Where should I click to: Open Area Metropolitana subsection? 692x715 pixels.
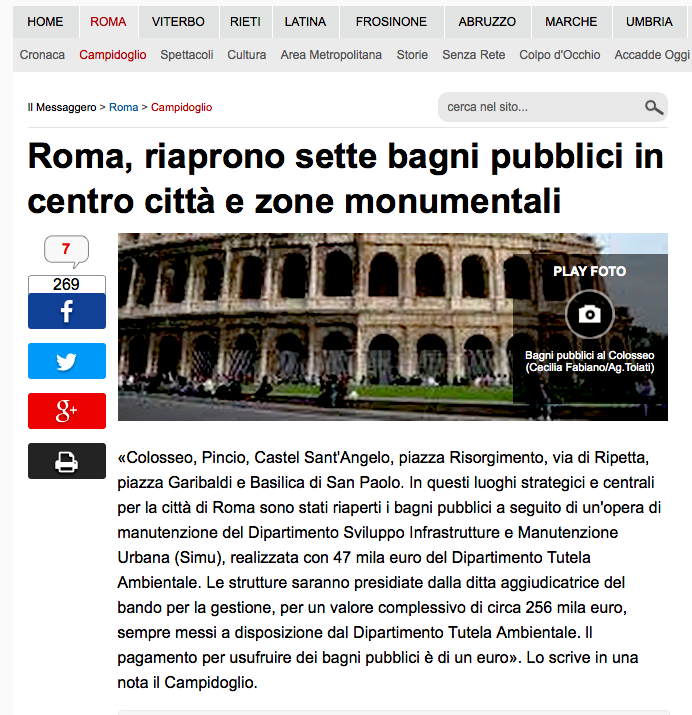tap(331, 55)
